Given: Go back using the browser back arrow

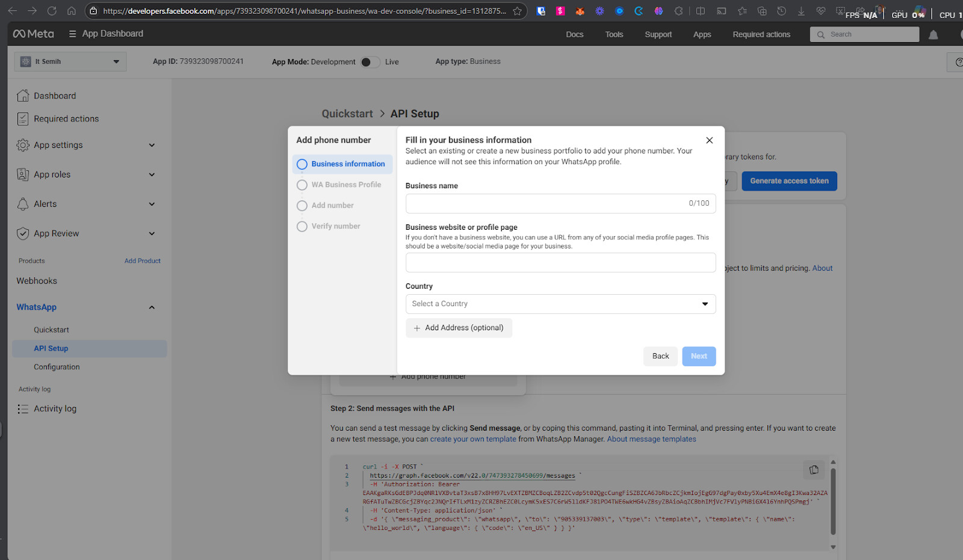Looking at the screenshot, I should click(x=12, y=11).
